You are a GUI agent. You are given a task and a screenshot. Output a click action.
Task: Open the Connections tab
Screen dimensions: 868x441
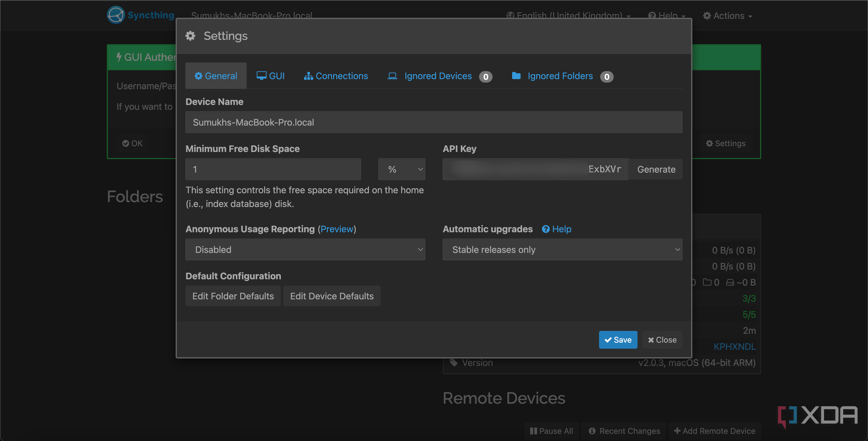click(x=336, y=76)
